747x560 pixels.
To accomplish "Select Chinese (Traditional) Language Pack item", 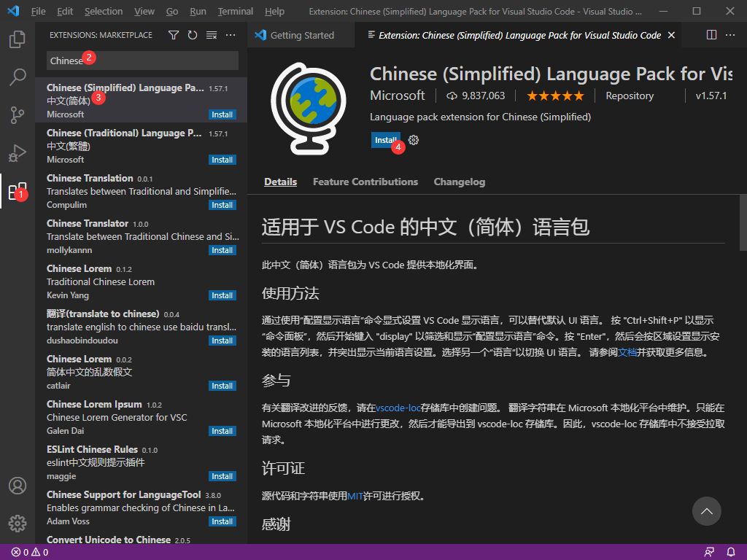I will pyautogui.click(x=141, y=146).
